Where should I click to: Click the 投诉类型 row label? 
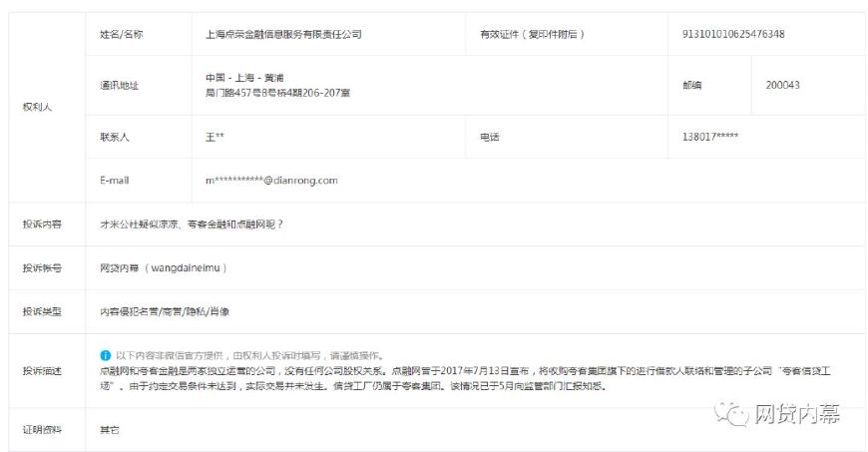[42, 312]
